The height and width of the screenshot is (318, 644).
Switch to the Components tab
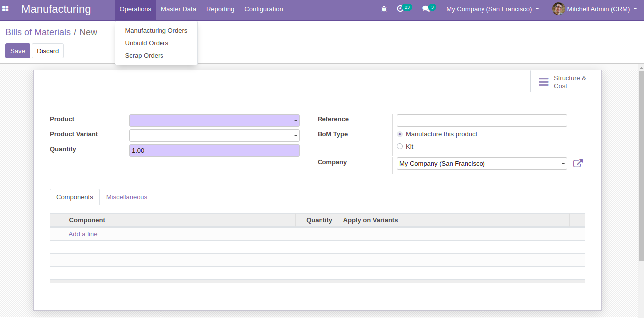point(75,197)
